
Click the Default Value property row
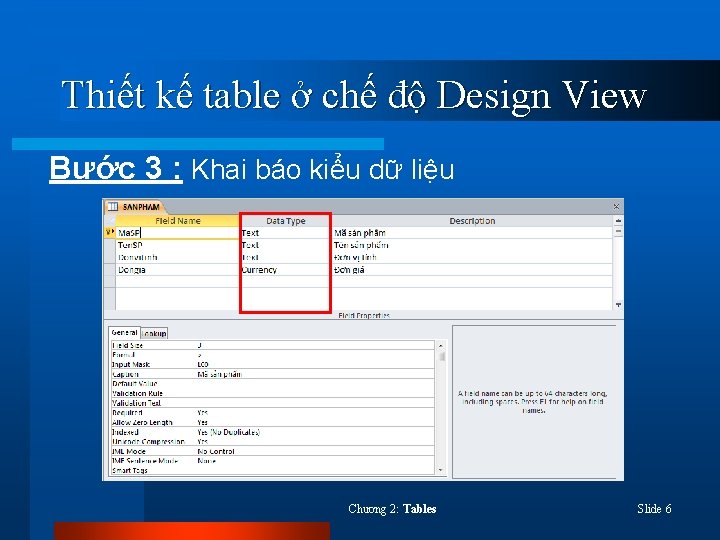pyautogui.click(x=272, y=384)
